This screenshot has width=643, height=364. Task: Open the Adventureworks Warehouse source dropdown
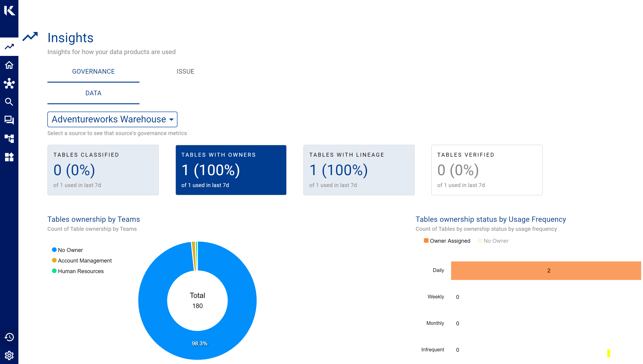point(113,119)
